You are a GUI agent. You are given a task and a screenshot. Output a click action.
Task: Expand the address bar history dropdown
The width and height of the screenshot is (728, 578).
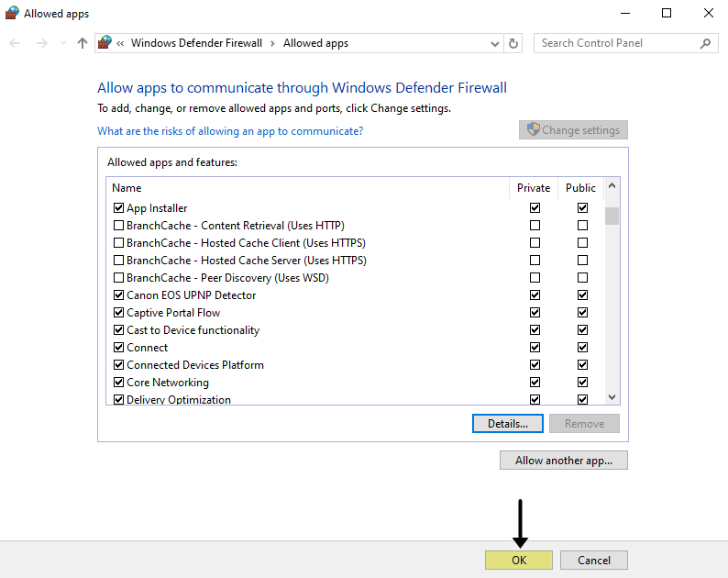[495, 43]
